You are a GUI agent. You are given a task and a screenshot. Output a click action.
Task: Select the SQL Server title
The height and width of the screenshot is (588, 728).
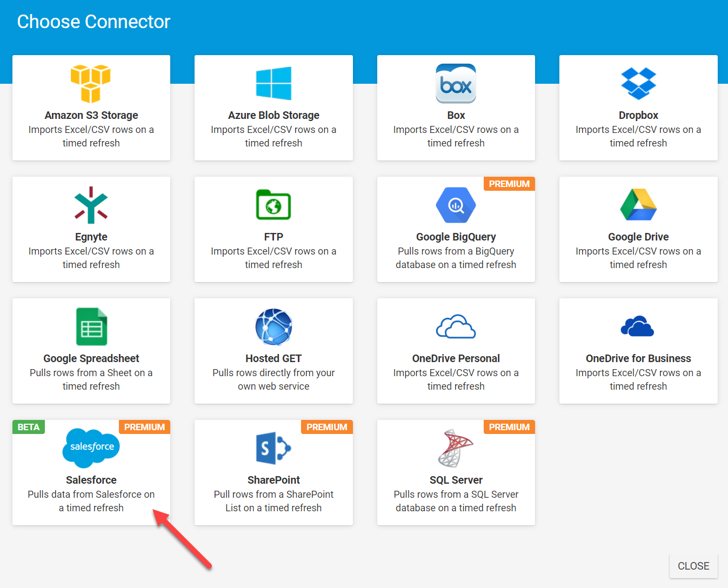tap(456, 480)
